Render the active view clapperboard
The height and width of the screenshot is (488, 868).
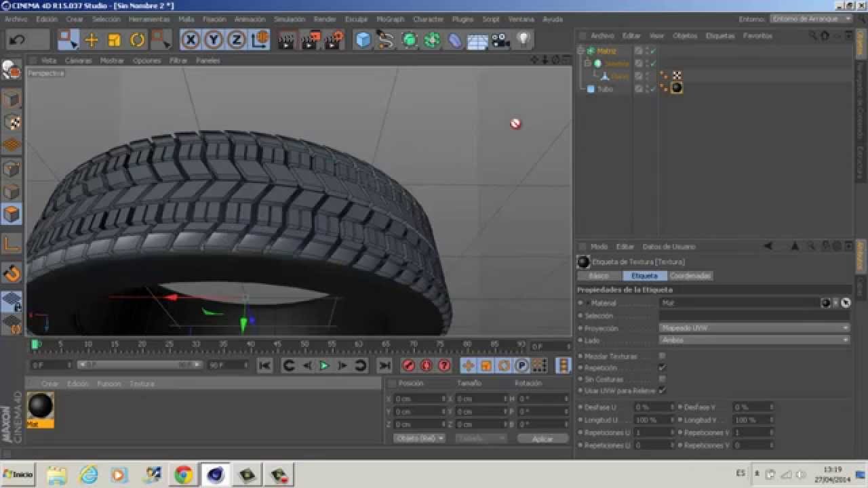[286, 40]
